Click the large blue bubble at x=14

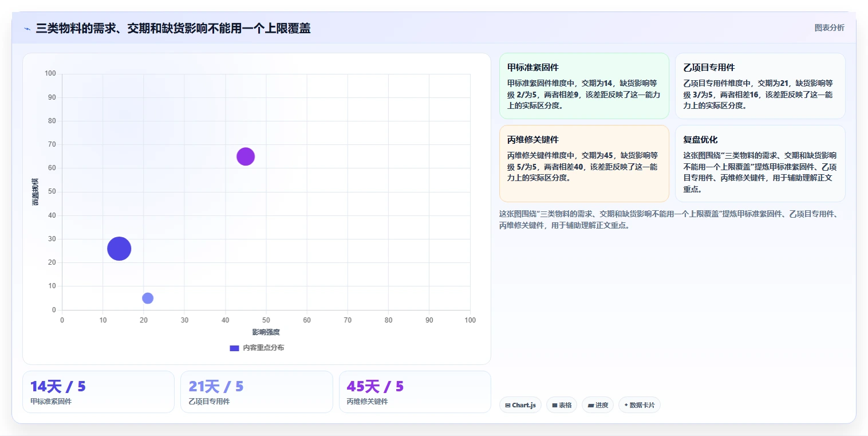click(x=119, y=249)
